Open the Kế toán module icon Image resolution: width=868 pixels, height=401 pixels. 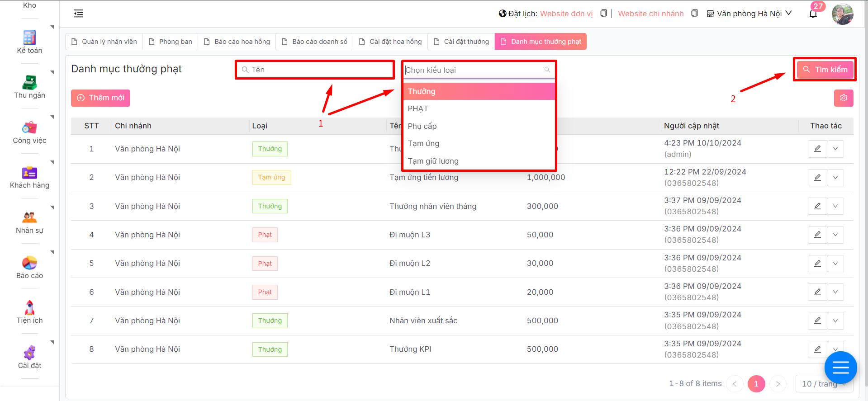pyautogui.click(x=29, y=38)
